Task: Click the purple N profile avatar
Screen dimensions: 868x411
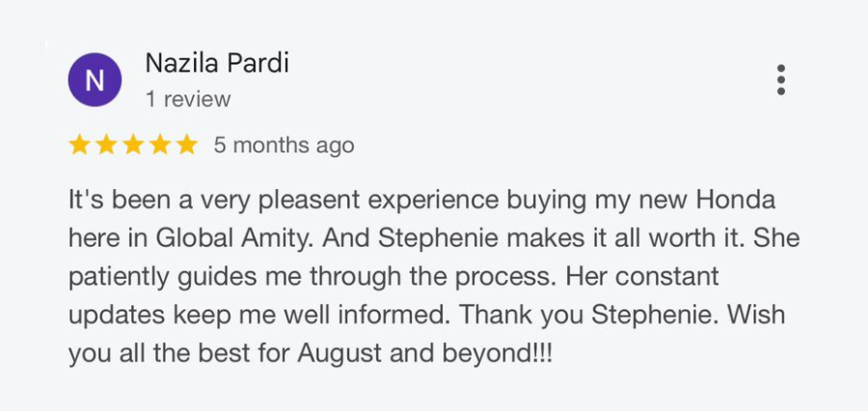Action: [x=95, y=81]
